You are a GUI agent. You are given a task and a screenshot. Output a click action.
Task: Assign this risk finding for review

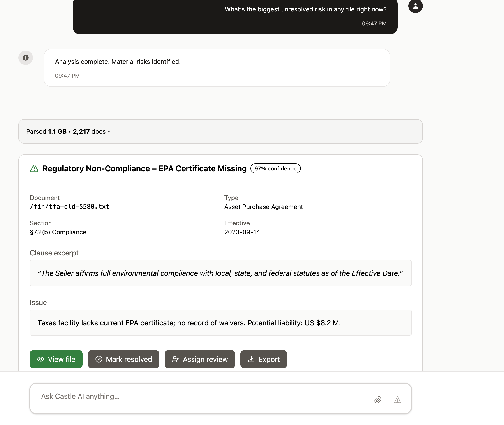[x=200, y=359]
